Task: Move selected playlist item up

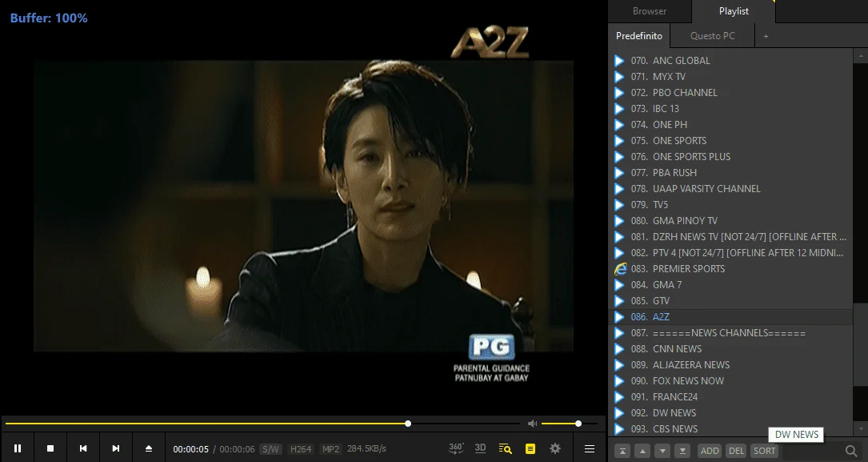Action: click(642, 451)
